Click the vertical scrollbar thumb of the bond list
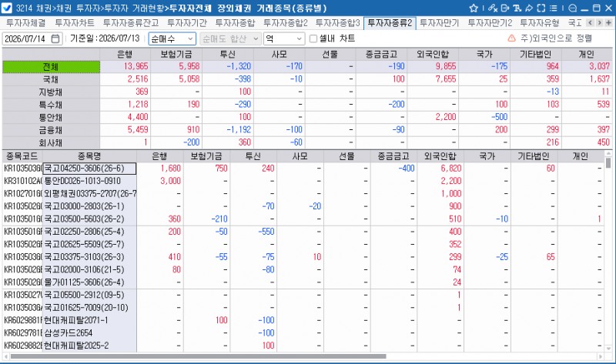 [608, 162]
